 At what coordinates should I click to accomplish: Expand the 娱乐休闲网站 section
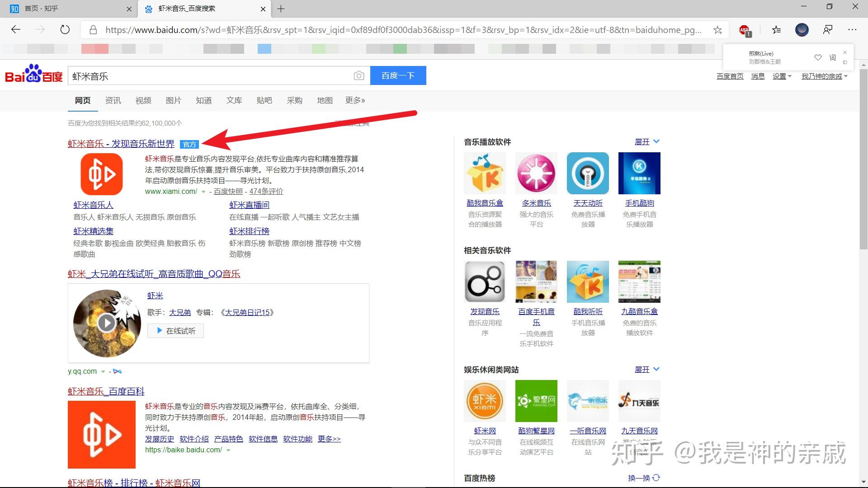pos(647,370)
